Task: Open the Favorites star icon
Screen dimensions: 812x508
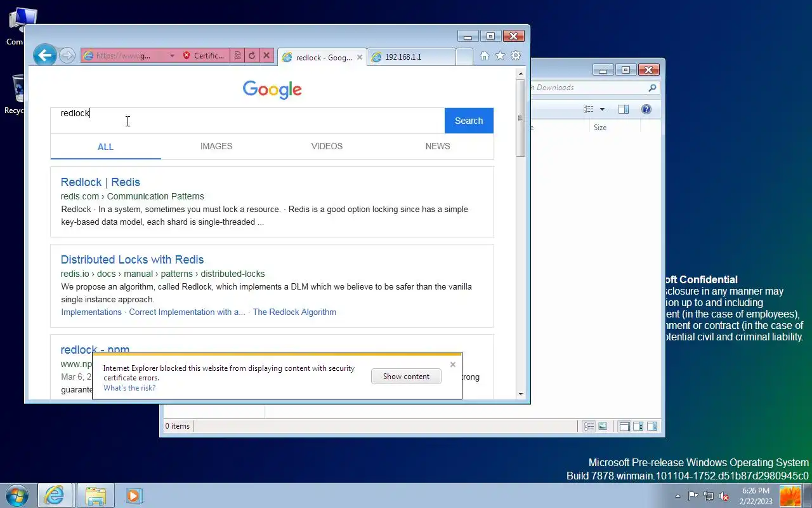Action: pos(500,56)
